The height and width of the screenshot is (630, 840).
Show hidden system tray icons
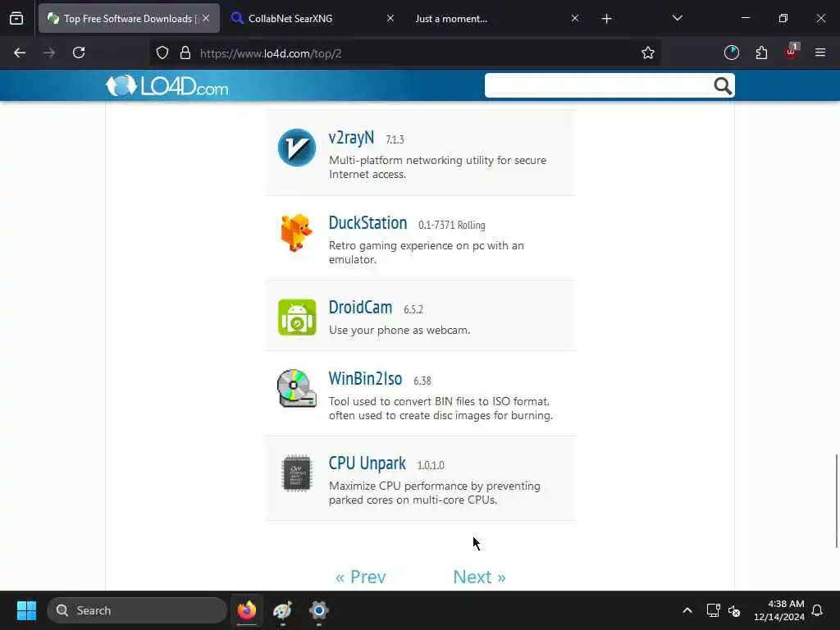pos(687,610)
